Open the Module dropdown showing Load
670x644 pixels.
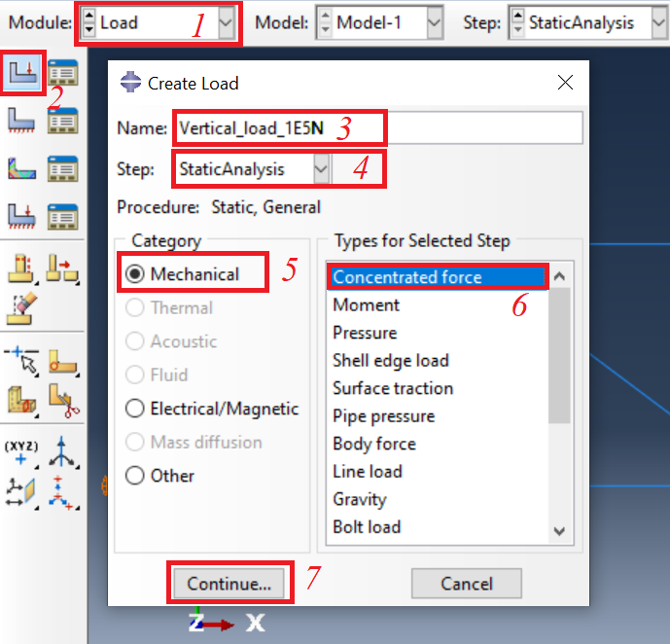[226, 22]
